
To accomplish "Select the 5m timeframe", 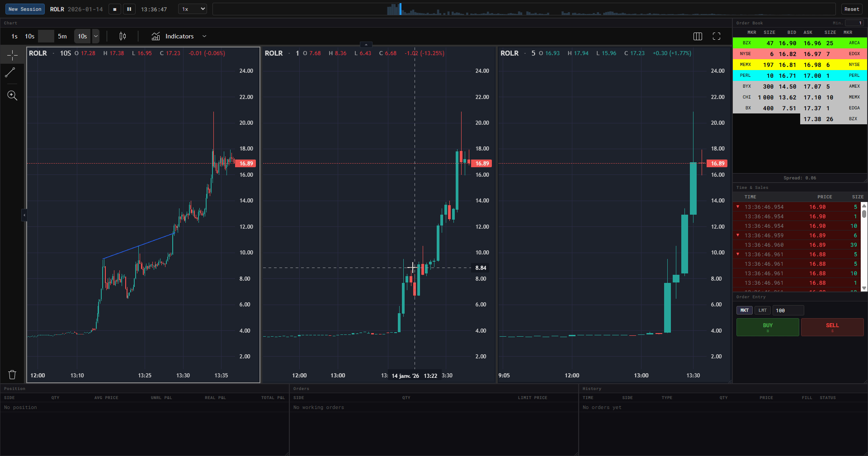I will (62, 36).
